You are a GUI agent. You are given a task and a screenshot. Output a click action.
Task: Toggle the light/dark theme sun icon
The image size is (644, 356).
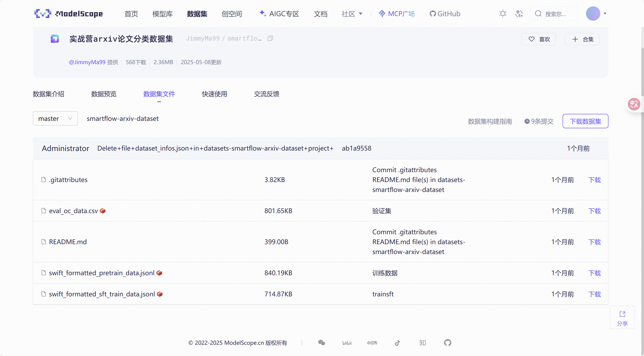pyautogui.click(x=503, y=14)
